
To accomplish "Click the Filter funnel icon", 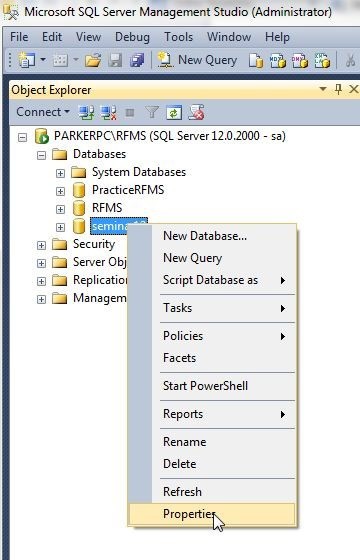I will click(x=152, y=112).
